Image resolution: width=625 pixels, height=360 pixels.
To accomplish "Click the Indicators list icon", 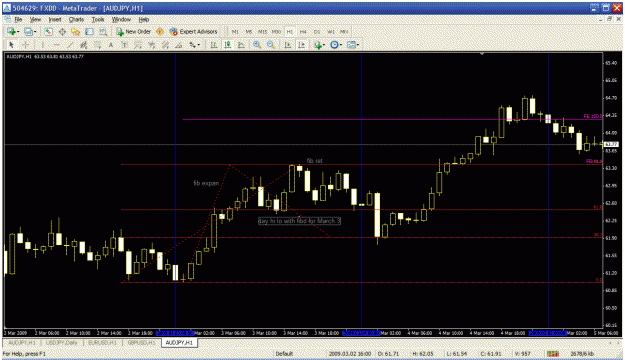I will pyautogui.click(x=317, y=45).
